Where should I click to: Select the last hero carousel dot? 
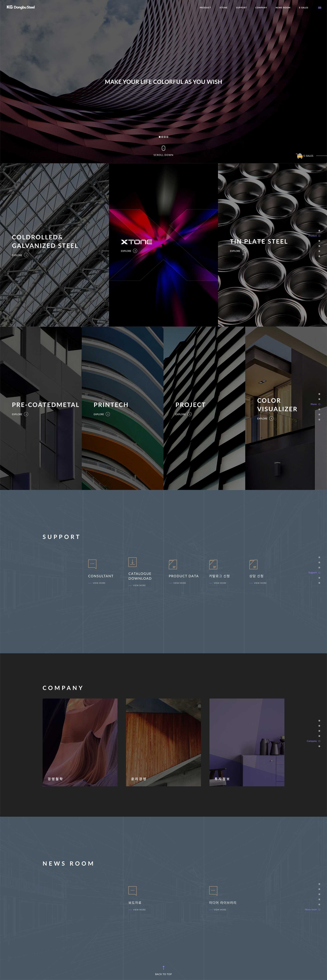pyautogui.click(x=167, y=137)
